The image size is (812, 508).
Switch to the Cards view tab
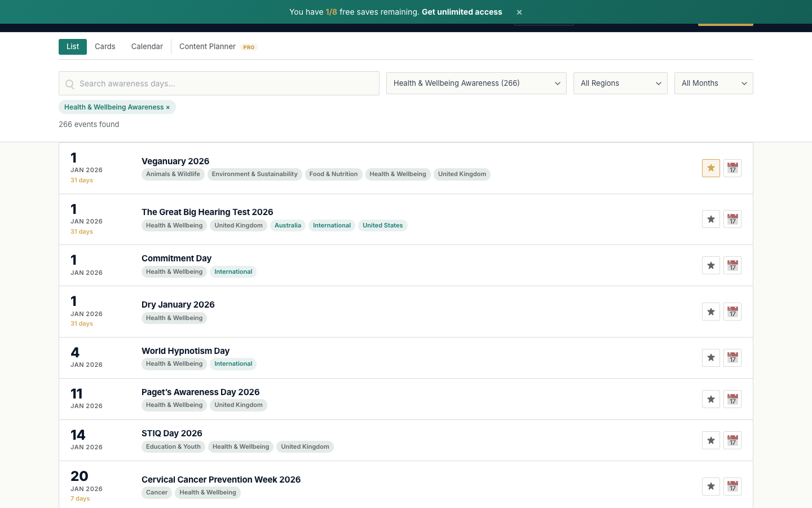(x=105, y=46)
